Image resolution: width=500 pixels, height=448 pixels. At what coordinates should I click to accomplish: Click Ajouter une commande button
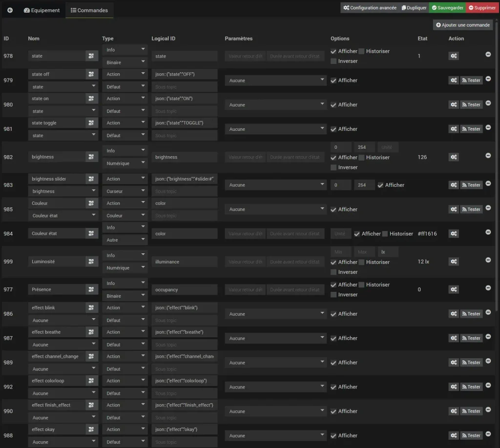(463, 25)
